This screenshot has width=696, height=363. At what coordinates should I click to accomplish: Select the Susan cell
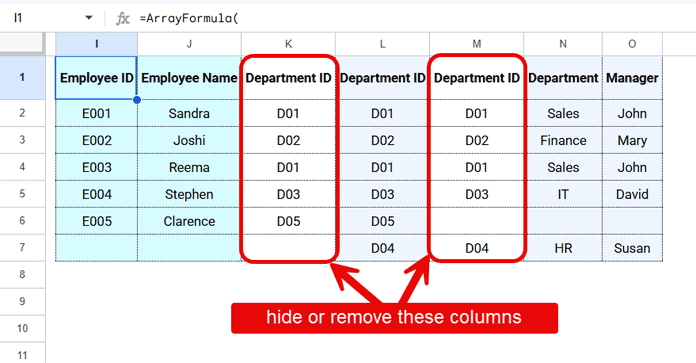632,248
